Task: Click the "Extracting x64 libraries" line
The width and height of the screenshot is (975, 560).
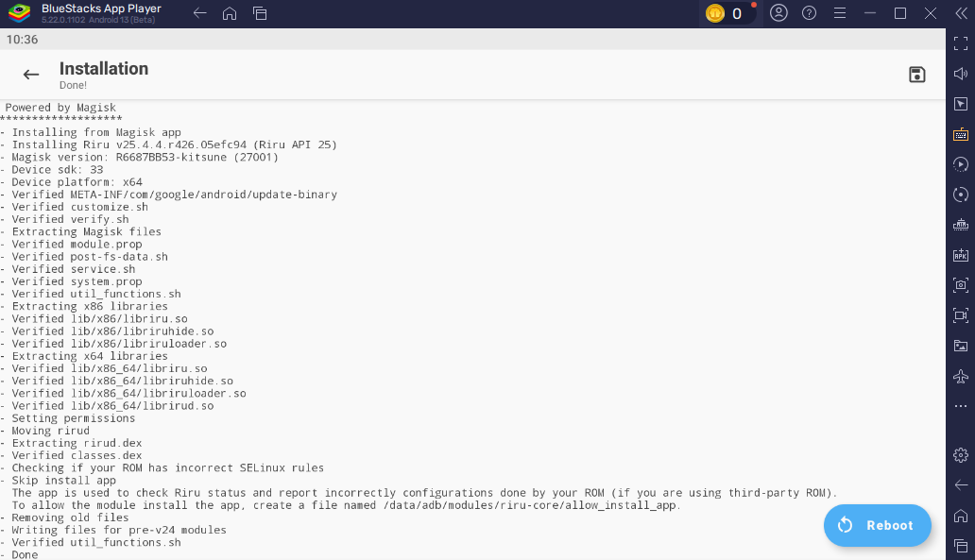Action: point(85,356)
